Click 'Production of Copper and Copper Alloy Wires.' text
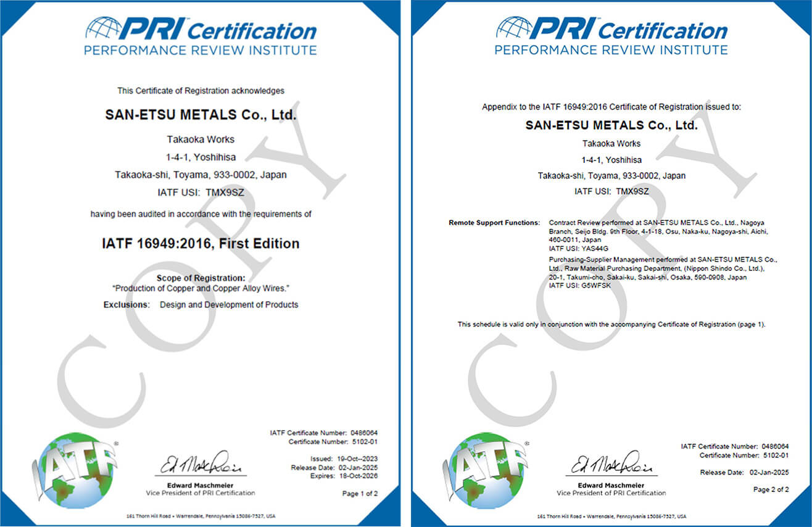Screen dimensions: 812x527 tap(201, 288)
